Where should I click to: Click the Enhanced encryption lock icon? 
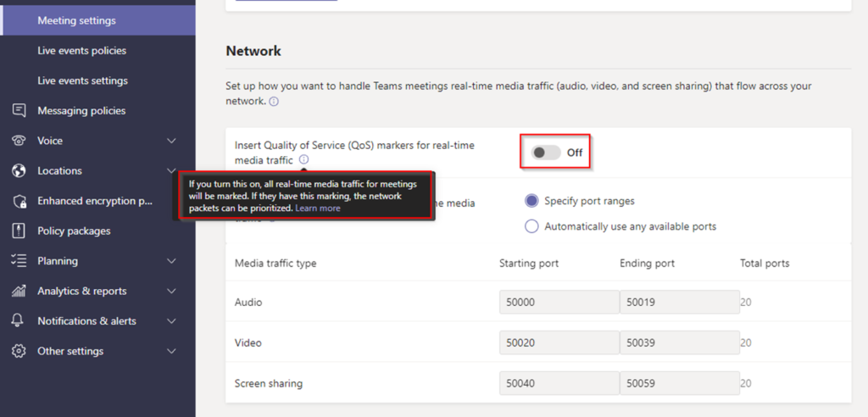(19, 201)
